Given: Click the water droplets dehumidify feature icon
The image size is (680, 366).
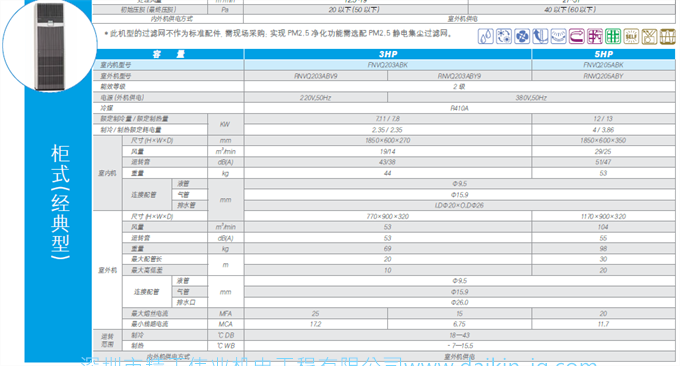Looking at the screenshot, I should pos(486,36).
